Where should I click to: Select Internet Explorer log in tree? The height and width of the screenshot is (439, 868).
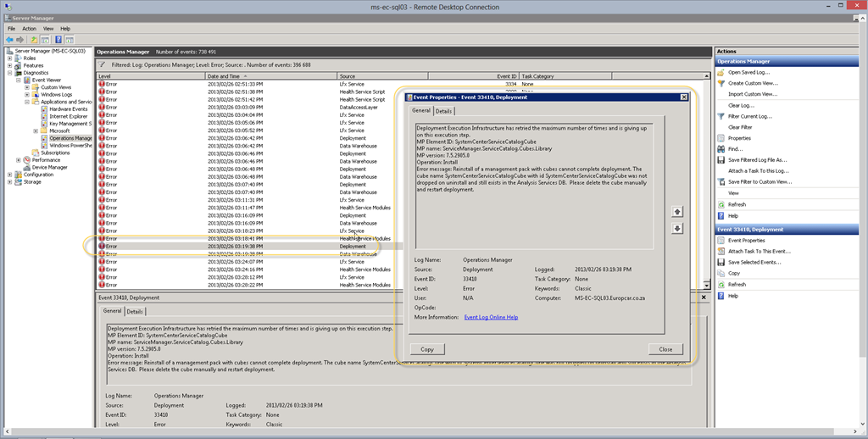click(x=68, y=116)
